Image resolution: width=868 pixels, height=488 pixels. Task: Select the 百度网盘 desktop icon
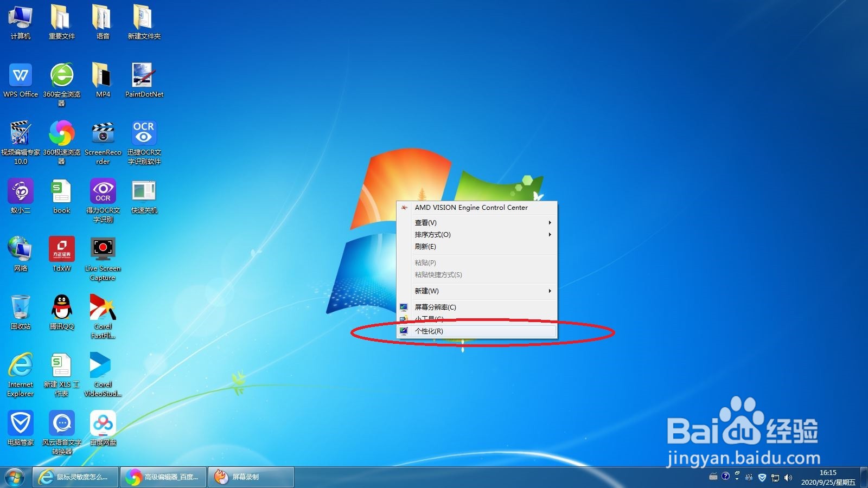[x=103, y=428]
